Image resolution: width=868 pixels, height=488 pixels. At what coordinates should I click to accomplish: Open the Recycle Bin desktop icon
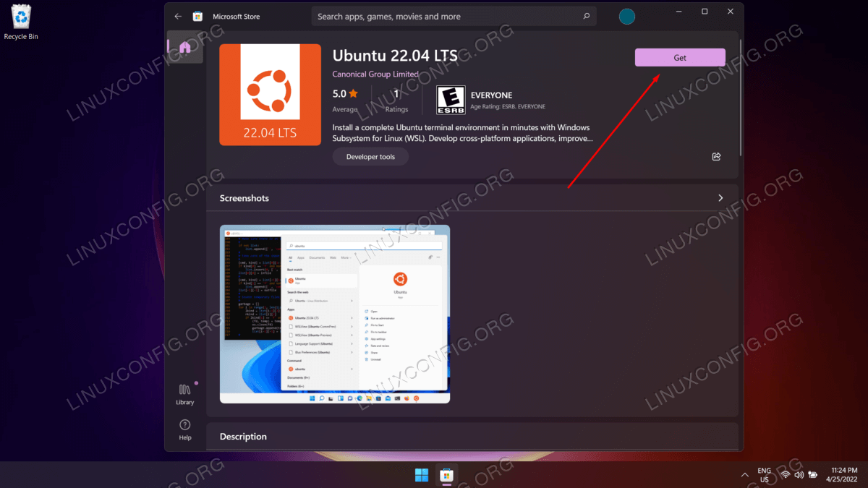click(x=21, y=21)
